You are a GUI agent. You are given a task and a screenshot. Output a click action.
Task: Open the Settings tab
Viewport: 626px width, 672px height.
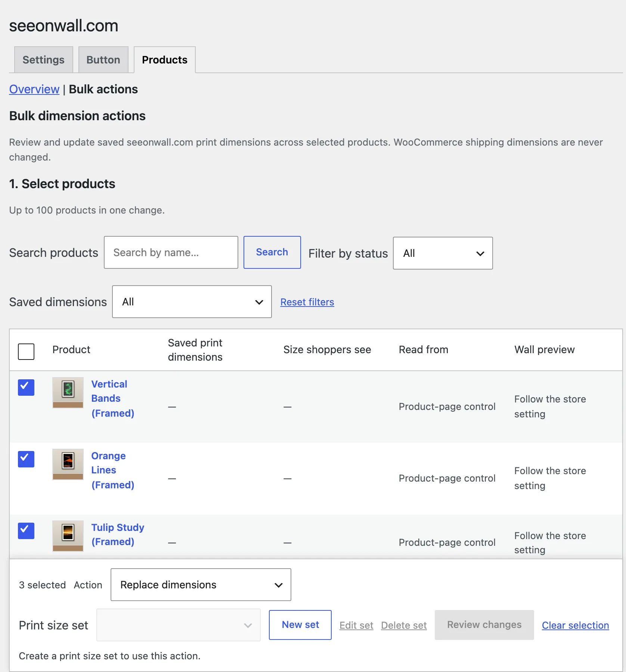[x=44, y=60]
